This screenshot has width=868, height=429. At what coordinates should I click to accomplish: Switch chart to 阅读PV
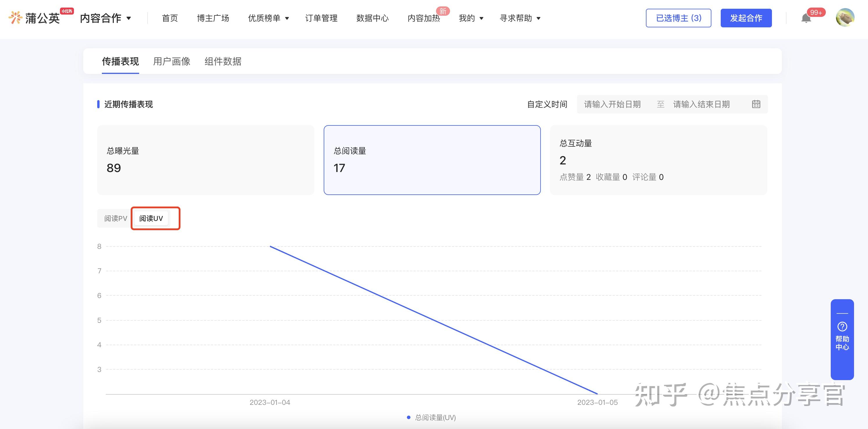[116, 218]
